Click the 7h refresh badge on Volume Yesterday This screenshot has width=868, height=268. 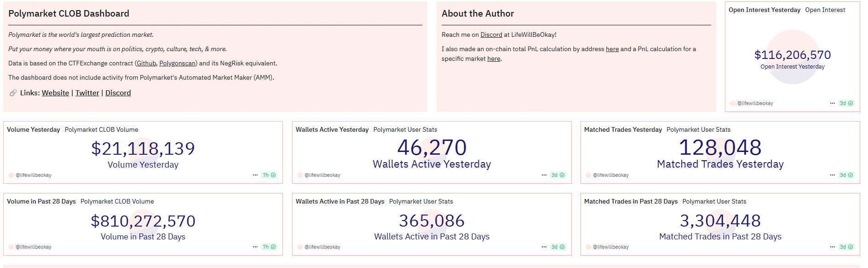pos(269,175)
